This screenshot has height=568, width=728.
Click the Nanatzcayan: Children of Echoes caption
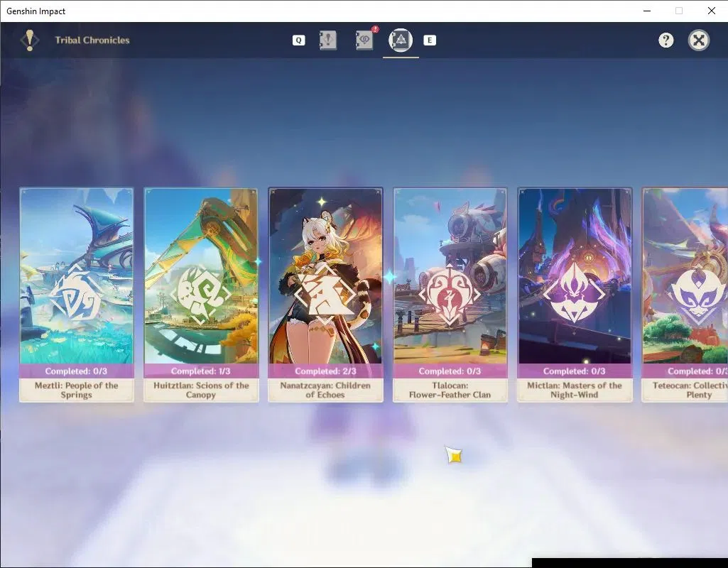(x=325, y=390)
